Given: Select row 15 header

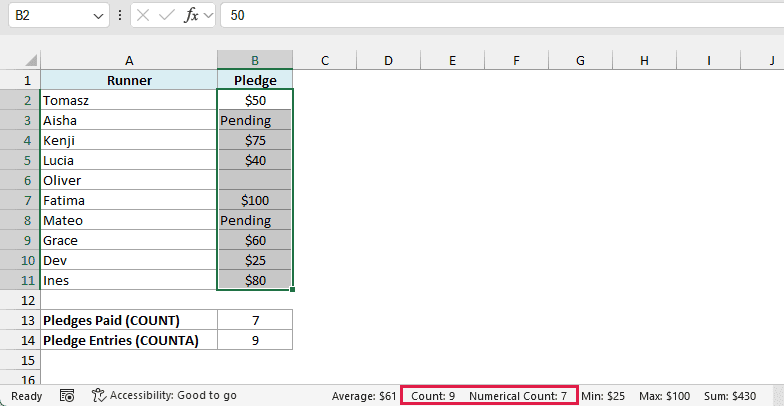Looking at the screenshot, I should [x=20, y=360].
